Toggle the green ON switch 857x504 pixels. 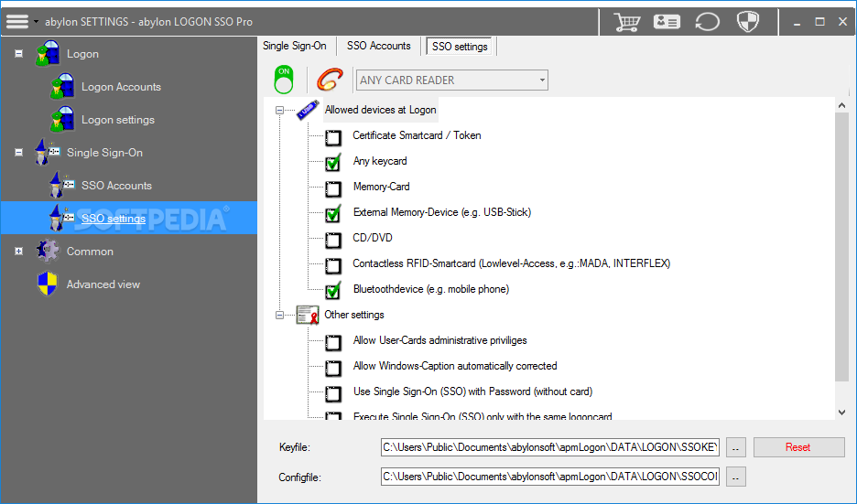coord(284,80)
